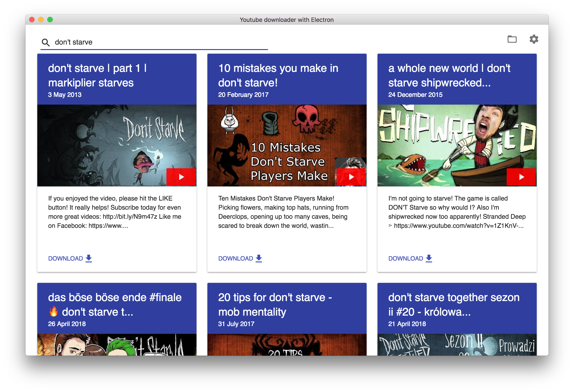Click the date '31 July 2017'
The width and height of the screenshot is (574, 392).
[236, 324]
